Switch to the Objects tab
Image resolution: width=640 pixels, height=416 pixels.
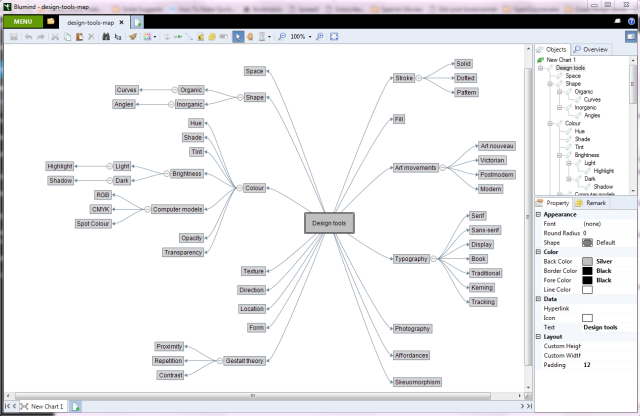552,49
